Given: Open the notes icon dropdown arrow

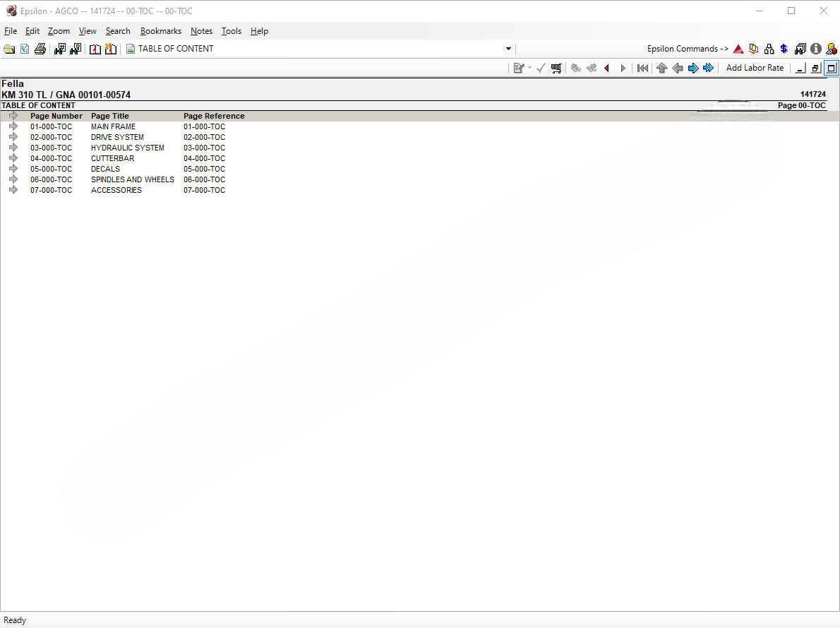Looking at the screenshot, I should [529, 68].
